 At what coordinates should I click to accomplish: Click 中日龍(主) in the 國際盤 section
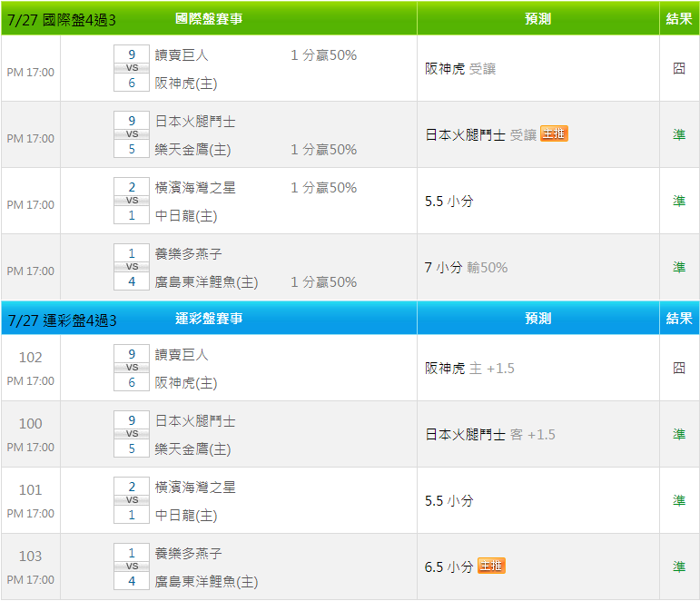click(x=186, y=216)
